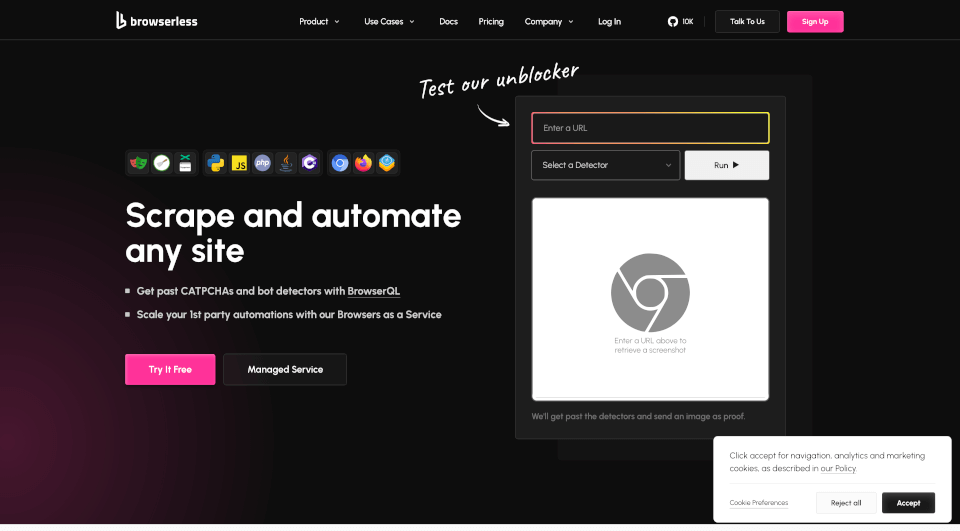The width and height of the screenshot is (960, 531).
Task: Open the Pricing page
Action: coord(491,21)
